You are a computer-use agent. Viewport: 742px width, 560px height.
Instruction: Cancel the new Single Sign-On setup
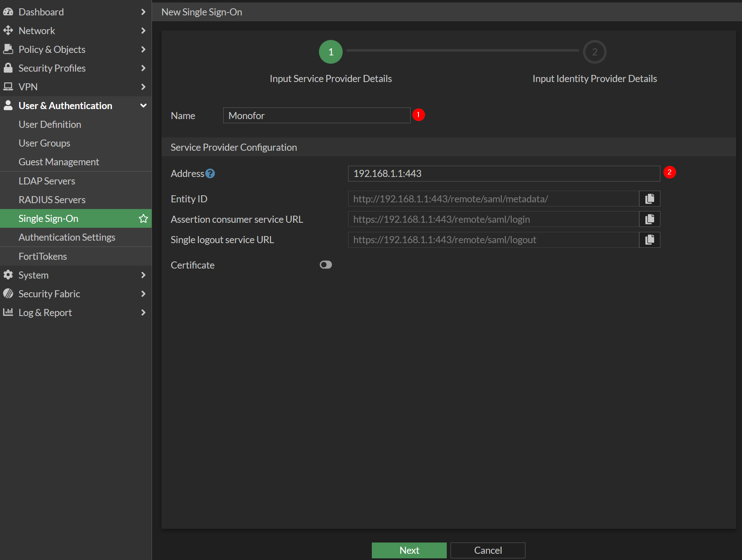[x=488, y=550]
